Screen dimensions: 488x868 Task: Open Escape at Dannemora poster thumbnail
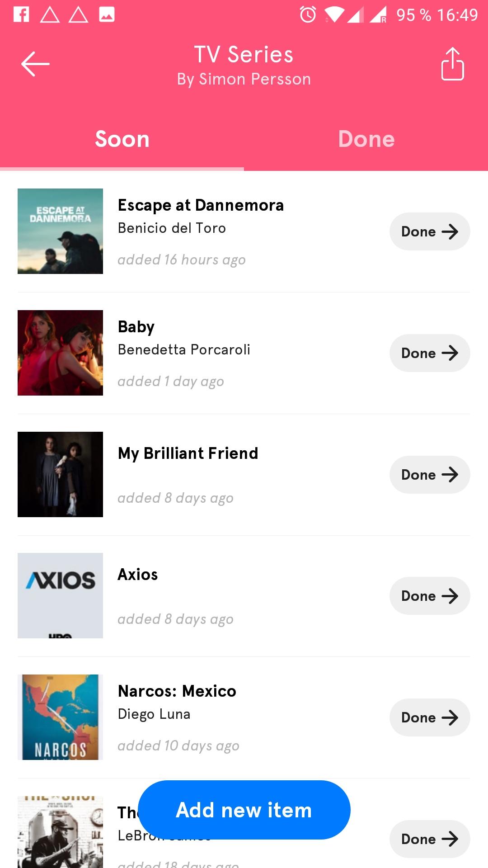(x=60, y=231)
